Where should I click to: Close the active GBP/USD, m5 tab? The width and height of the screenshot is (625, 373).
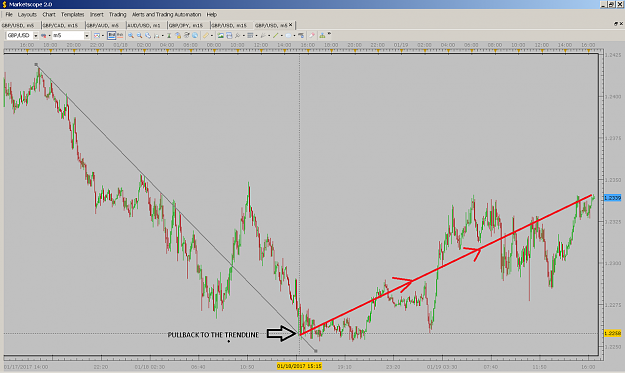[x=291, y=25]
